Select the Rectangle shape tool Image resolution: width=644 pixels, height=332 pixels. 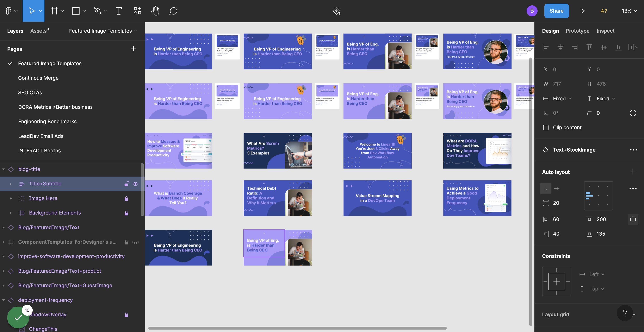(76, 11)
